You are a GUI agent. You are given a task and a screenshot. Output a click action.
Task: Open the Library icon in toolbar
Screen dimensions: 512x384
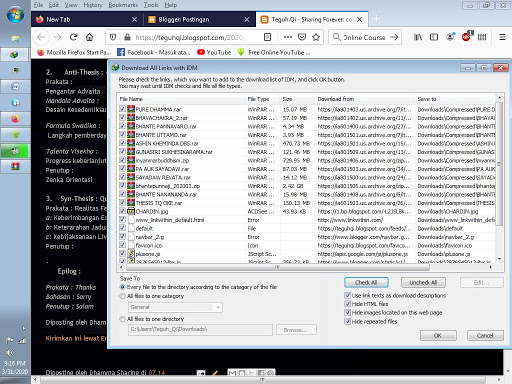418,37
